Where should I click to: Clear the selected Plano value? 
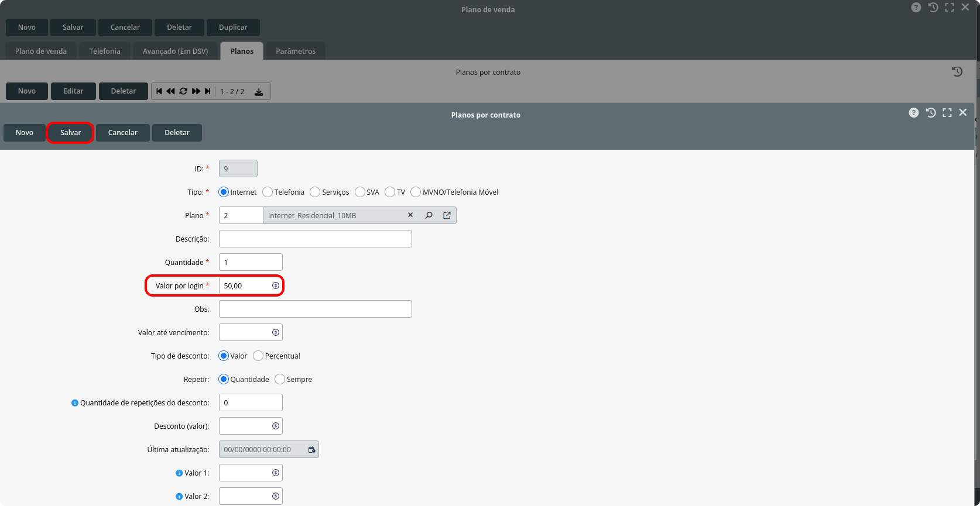click(x=410, y=215)
